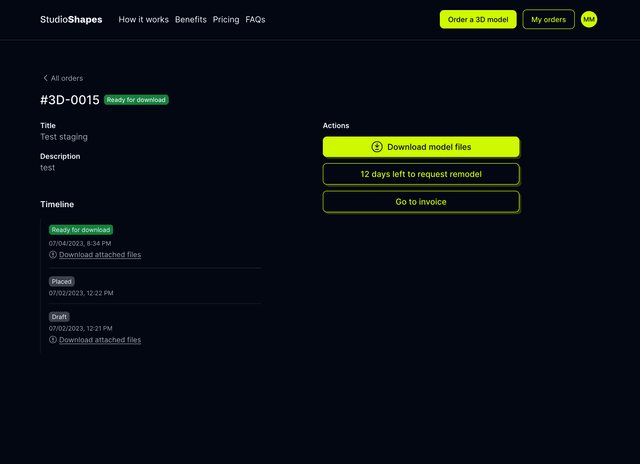Image resolution: width=640 pixels, height=464 pixels.
Task: Click download icon under Ready for download entry
Action: point(53,255)
